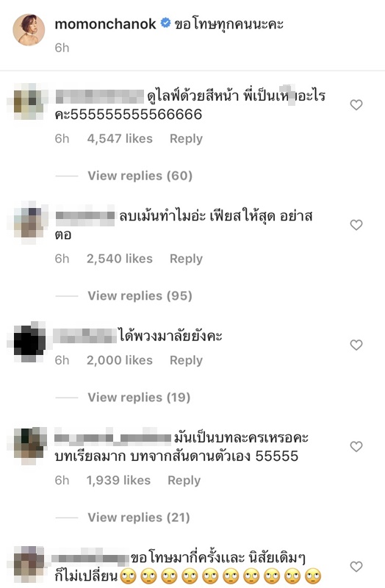This screenshot has width=385, height=588.
Task: Reply to the 2,000 likes comment
Action: coord(187,360)
